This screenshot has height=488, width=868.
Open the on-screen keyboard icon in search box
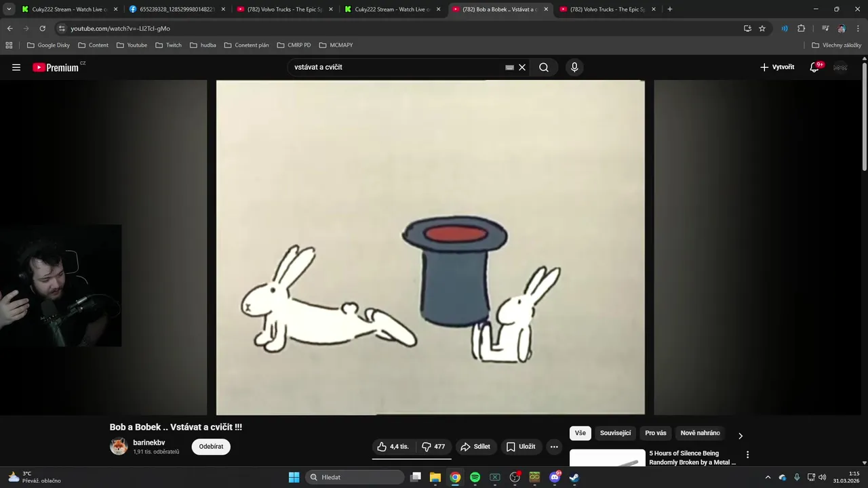coord(509,67)
